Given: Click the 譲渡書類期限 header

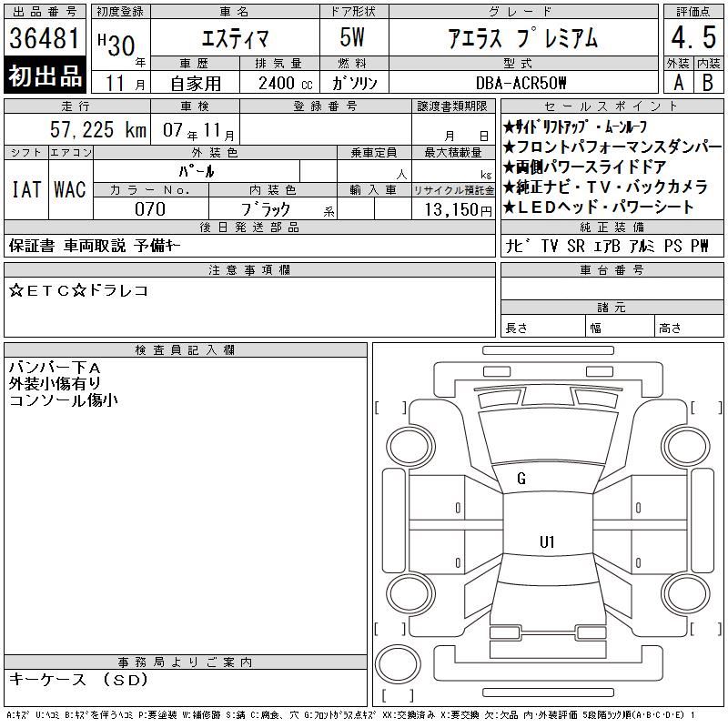Looking at the screenshot, I should [452, 106].
